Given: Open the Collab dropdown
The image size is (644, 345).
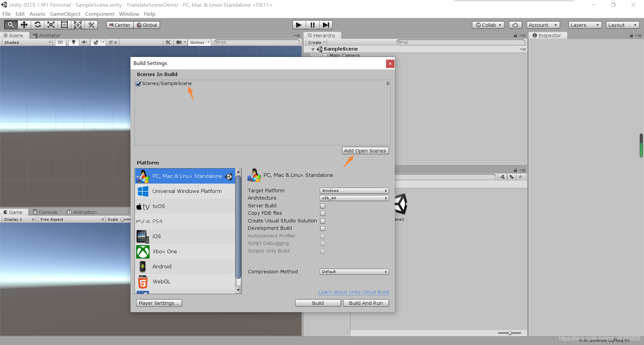Looking at the screenshot, I should point(488,25).
